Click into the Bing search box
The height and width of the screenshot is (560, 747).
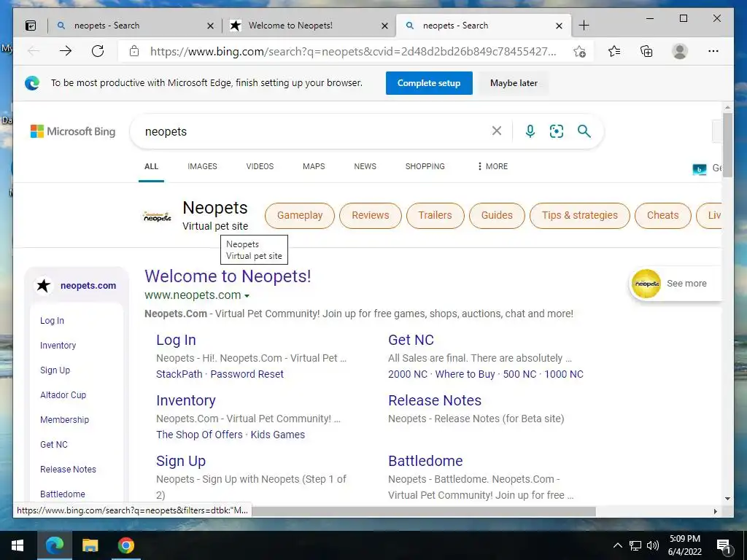(x=314, y=131)
